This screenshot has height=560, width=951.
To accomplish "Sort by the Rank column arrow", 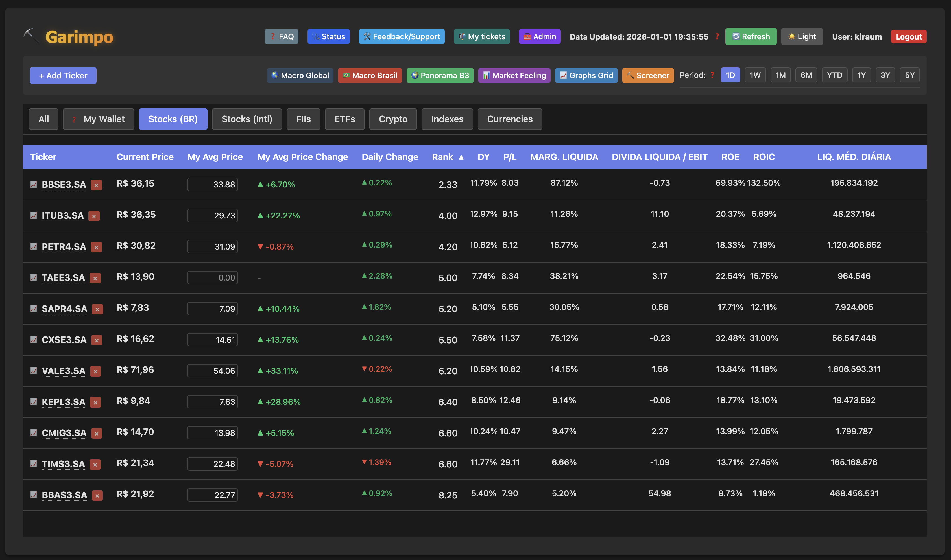I will (x=461, y=157).
